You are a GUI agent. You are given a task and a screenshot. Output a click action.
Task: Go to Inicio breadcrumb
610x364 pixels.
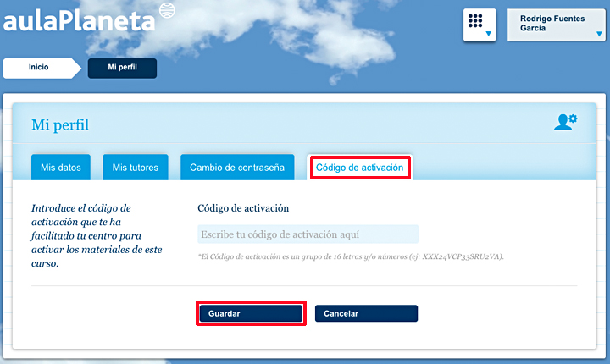(x=39, y=67)
